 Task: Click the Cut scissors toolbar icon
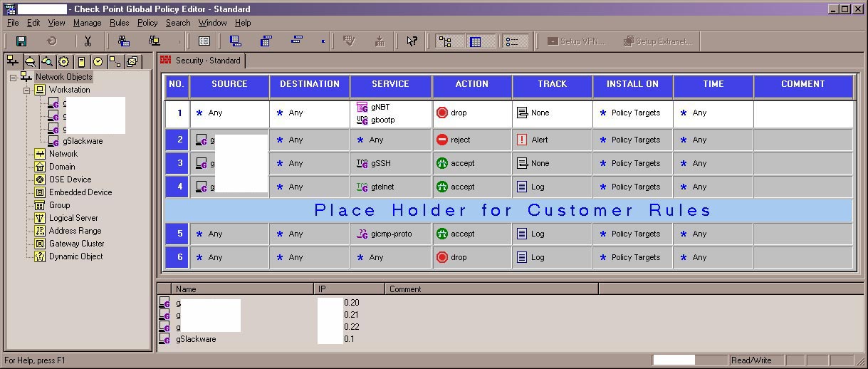pyautogui.click(x=88, y=41)
